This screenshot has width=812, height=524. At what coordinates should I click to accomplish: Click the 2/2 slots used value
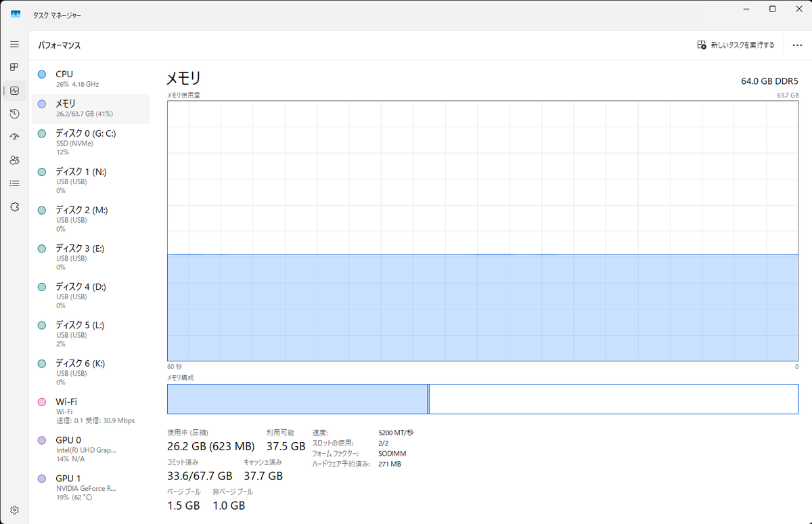coord(384,443)
